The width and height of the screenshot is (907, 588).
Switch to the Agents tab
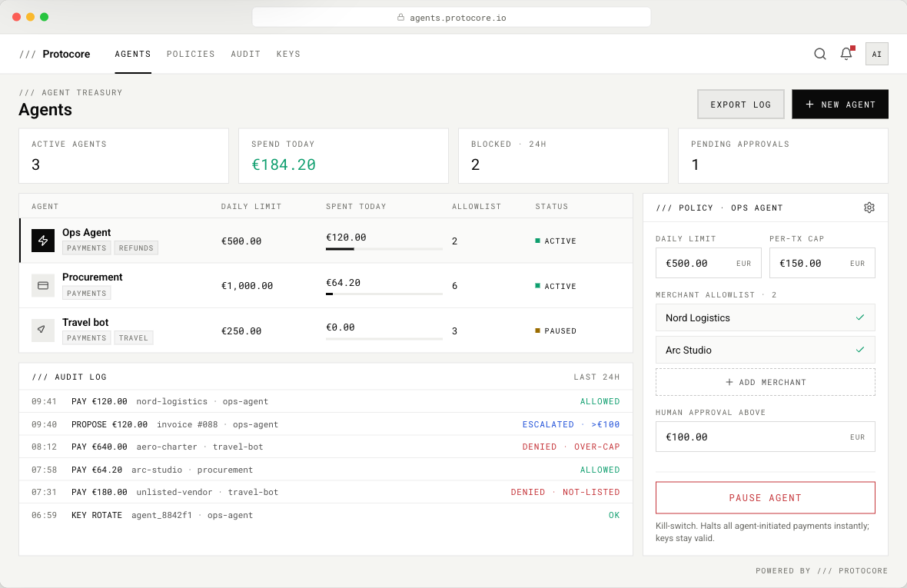pyautogui.click(x=132, y=54)
